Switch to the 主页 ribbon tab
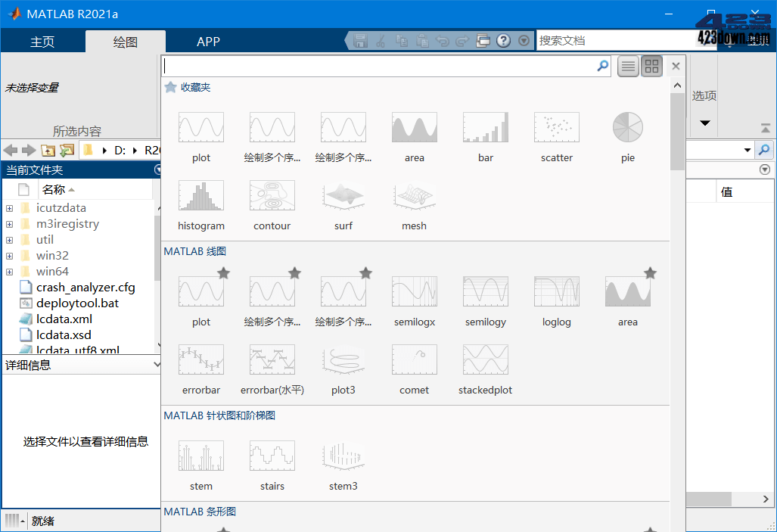 (x=42, y=42)
